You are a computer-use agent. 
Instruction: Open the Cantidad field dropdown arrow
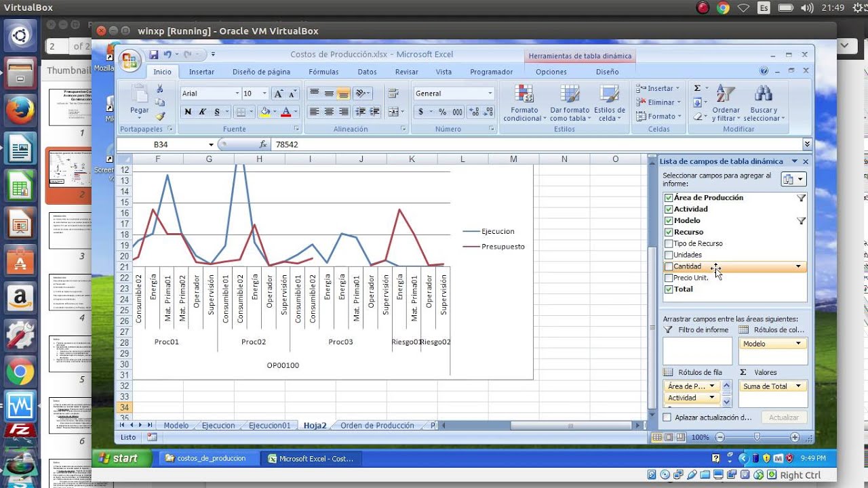[798, 266]
